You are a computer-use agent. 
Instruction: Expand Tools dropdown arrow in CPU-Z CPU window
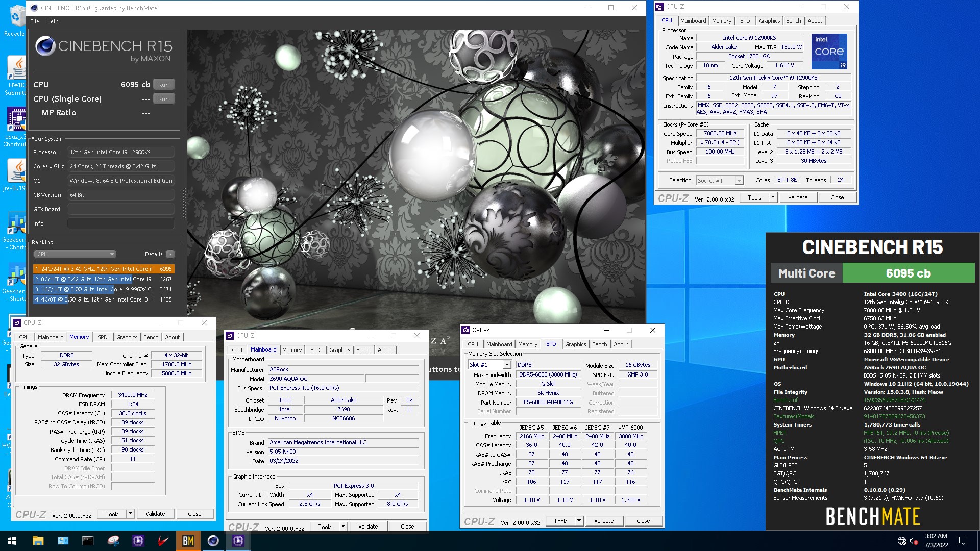coord(773,197)
